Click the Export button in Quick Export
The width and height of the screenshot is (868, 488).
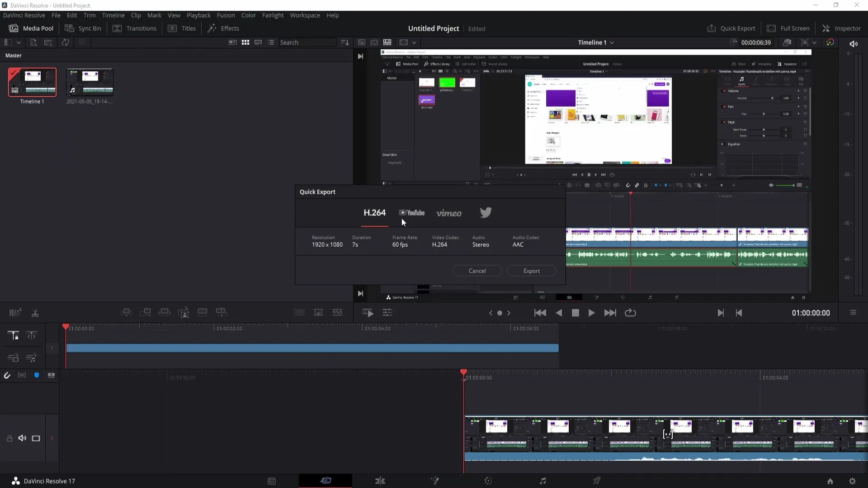point(531,271)
